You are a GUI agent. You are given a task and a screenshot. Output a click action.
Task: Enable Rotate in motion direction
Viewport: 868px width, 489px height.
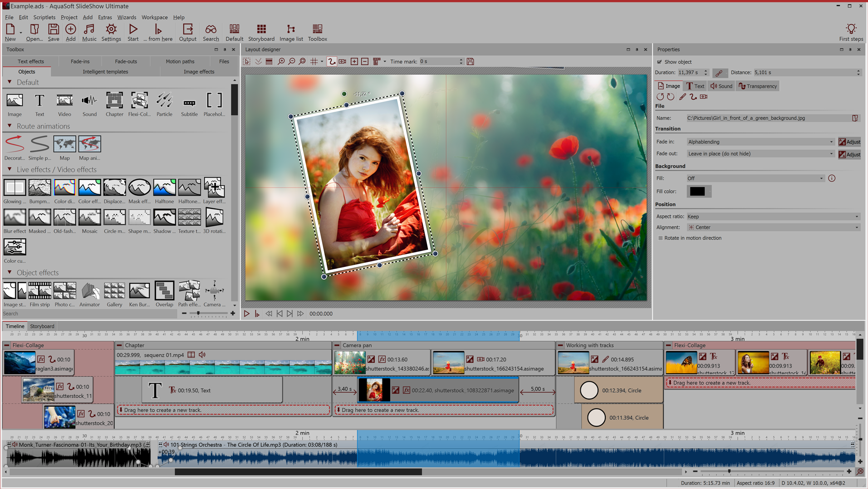click(x=661, y=238)
